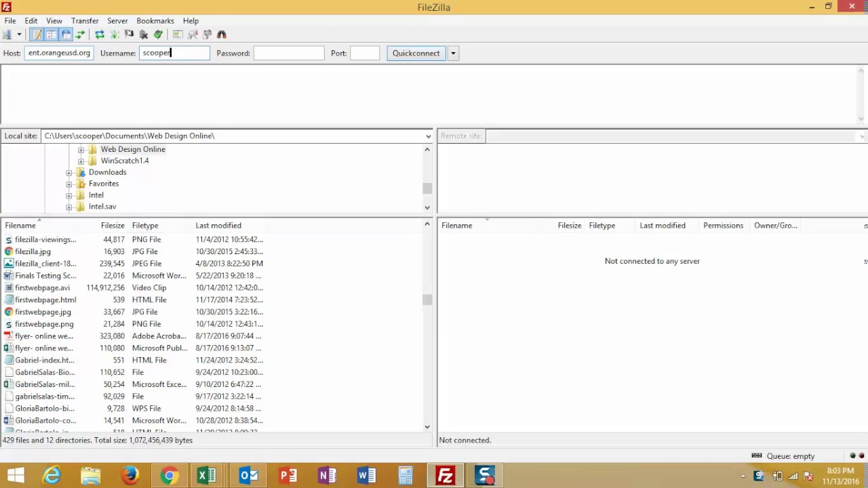Click the disconnect from server icon

(x=144, y=35)
